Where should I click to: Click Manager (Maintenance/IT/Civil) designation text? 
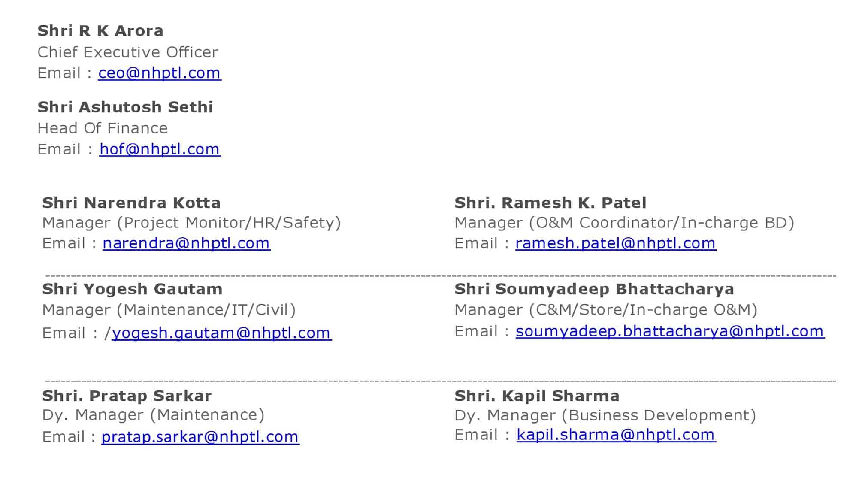click(169, 310)
